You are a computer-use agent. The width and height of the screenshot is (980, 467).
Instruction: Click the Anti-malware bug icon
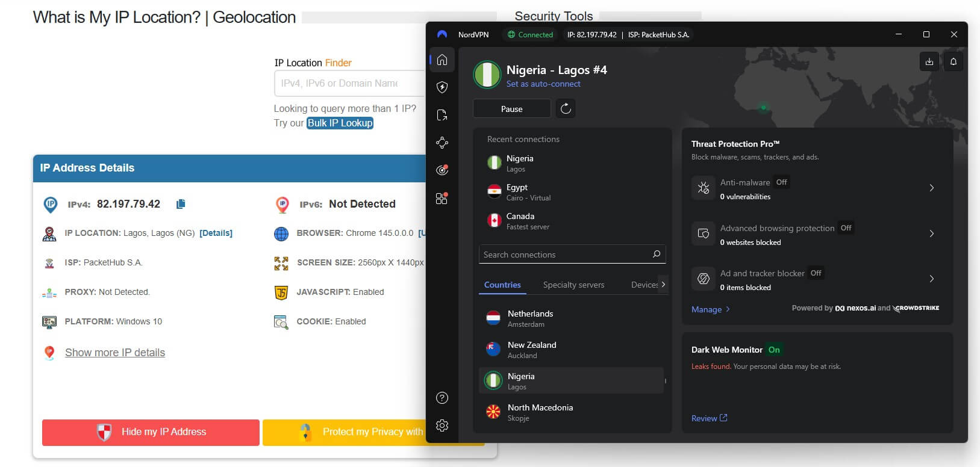coord(703,188)
